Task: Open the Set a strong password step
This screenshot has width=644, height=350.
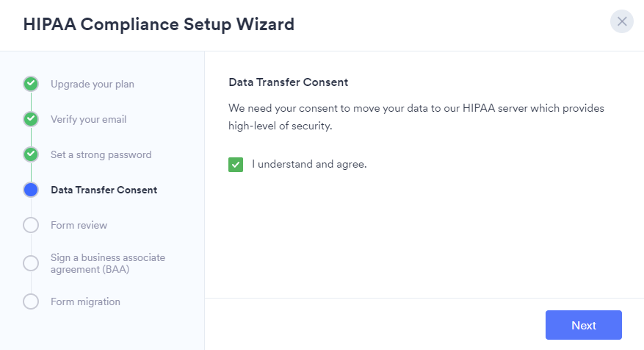Action: (x=101, y=154)
